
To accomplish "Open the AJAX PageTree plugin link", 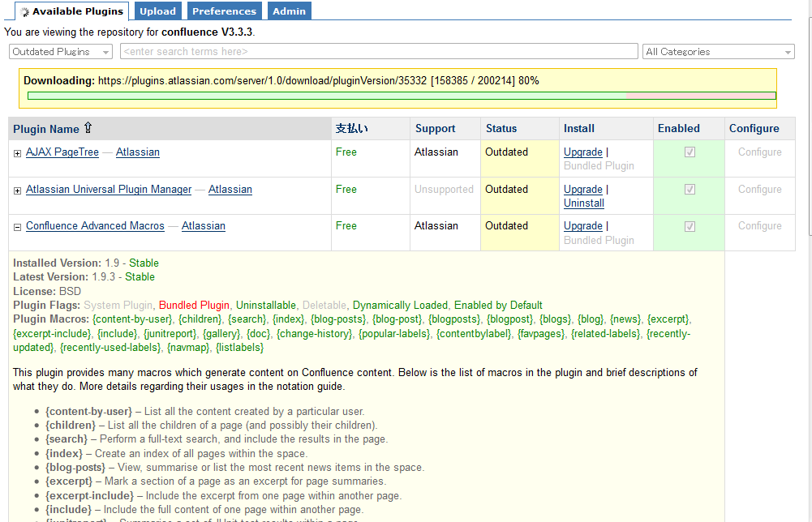I will coord(62,152).
